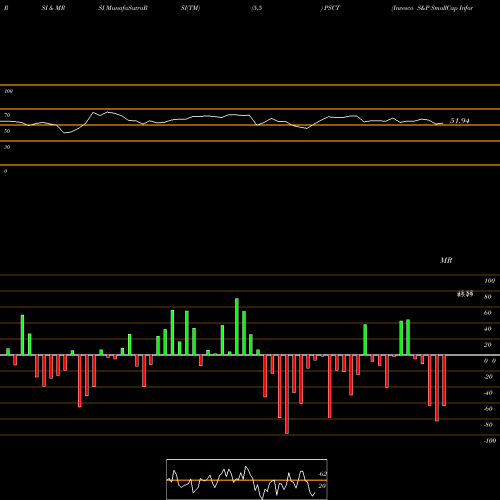Click the Invesco S&P SmallCap header text
Image resolution: width=500 pixels, height=500 pixels.
[x=432, y=8]
